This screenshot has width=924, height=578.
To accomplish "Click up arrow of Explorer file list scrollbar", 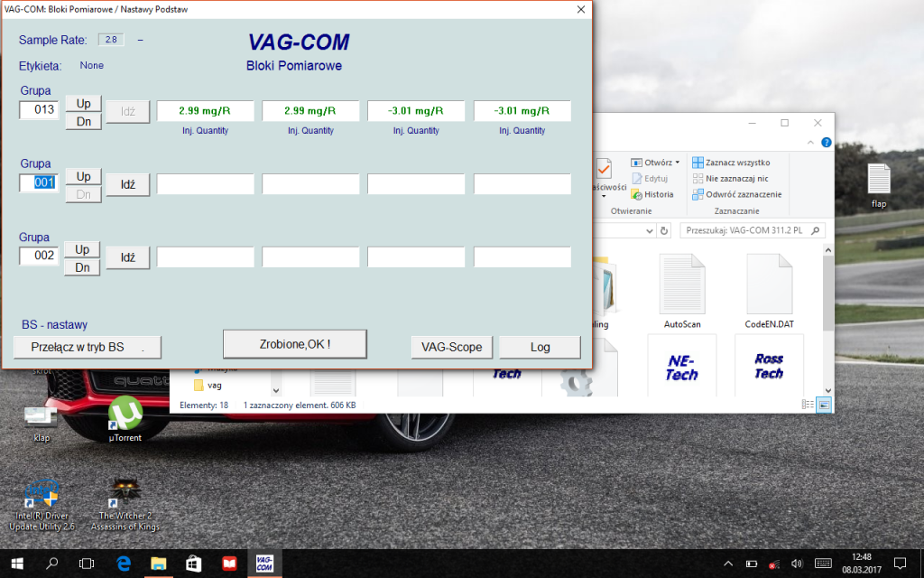I will pos(828,250).
